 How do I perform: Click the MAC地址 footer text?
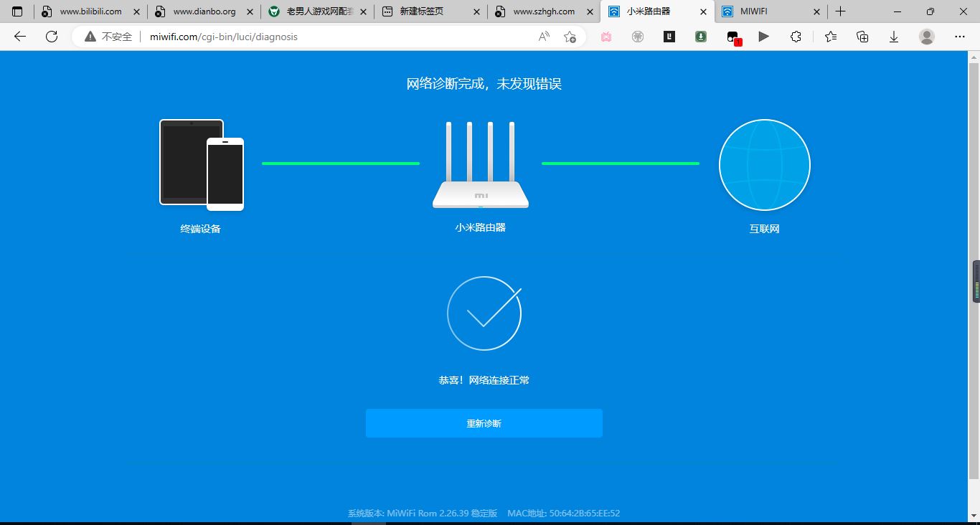(563, 514)
